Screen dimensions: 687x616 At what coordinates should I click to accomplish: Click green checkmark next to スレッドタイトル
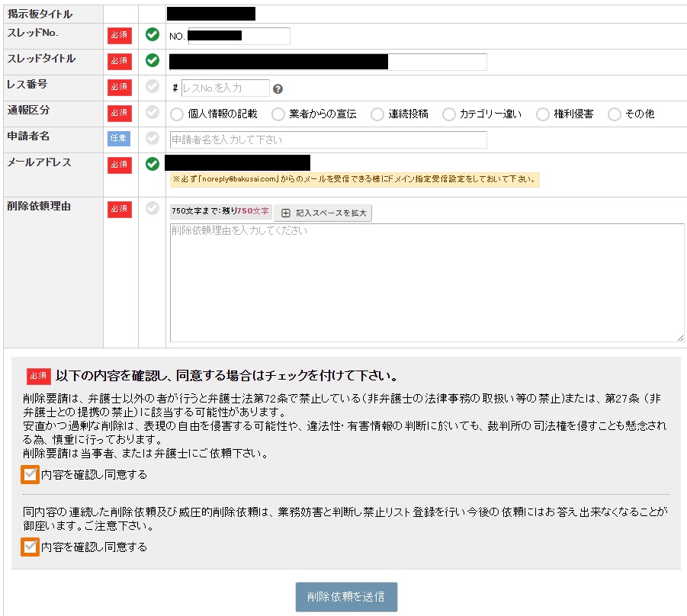(152, 60)
